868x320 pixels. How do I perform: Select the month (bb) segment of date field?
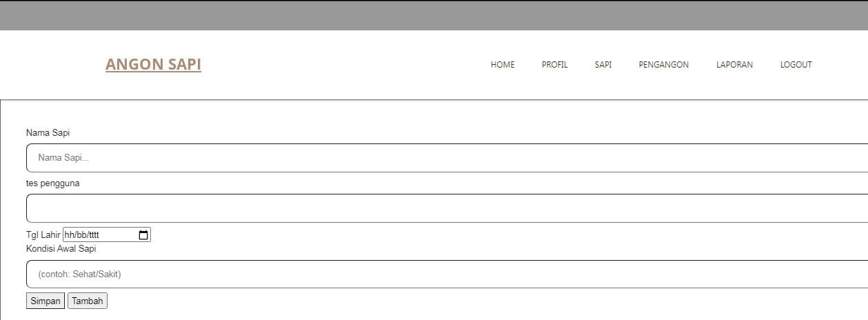coord(80,235)
